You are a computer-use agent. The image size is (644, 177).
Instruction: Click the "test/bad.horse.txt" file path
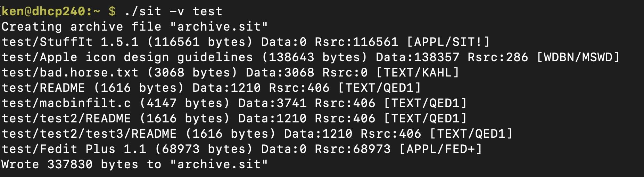[70, 73]
